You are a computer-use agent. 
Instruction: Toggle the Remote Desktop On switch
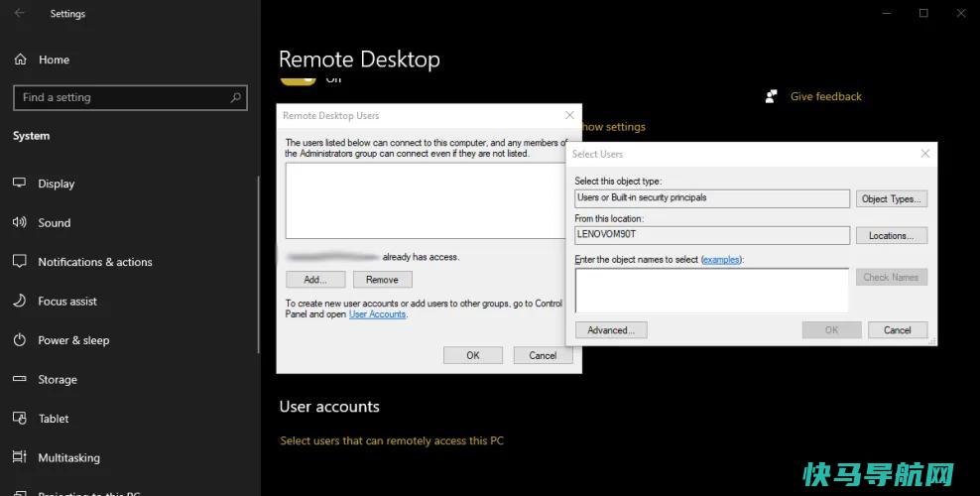point(299,80)
